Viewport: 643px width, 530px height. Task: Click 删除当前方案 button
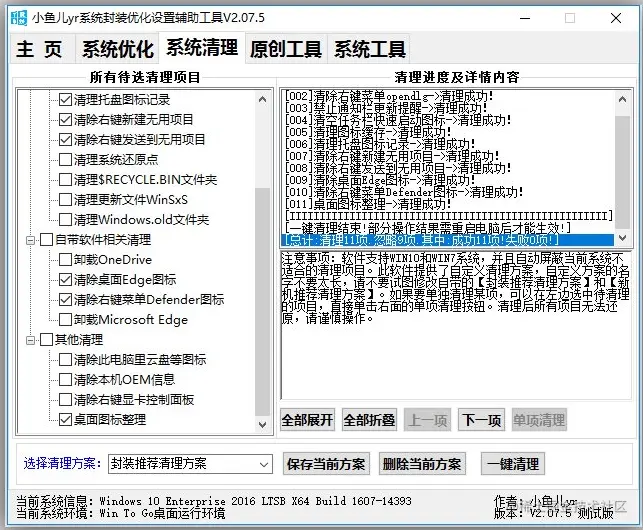[x=422, y=464]
